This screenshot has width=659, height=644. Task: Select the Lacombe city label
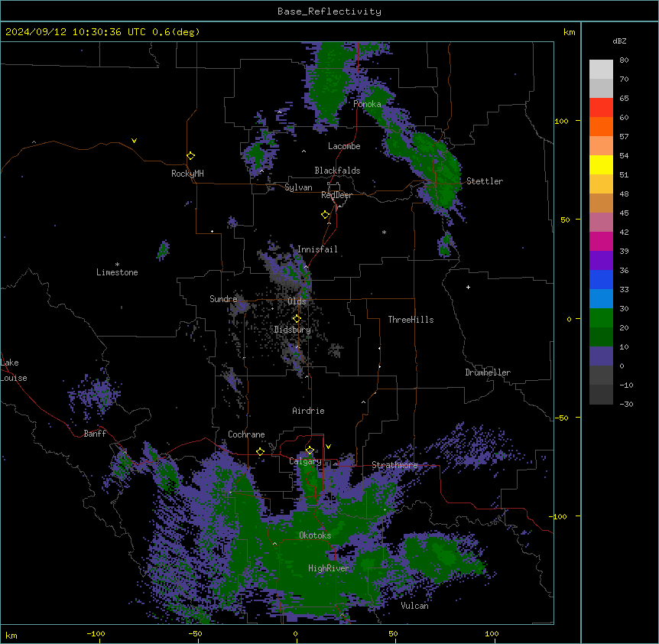(344, 146)
